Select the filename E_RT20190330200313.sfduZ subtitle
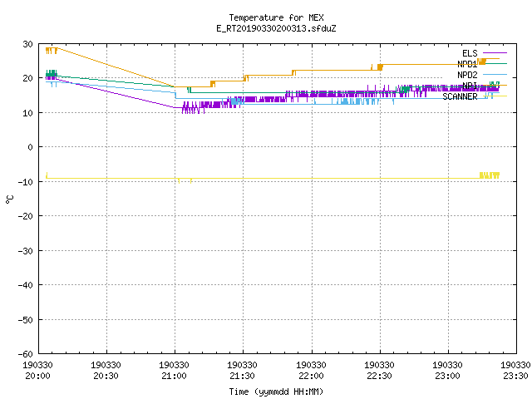Image resolution: width=532 pixels, height=399 pixels. (x=276, y=28)
